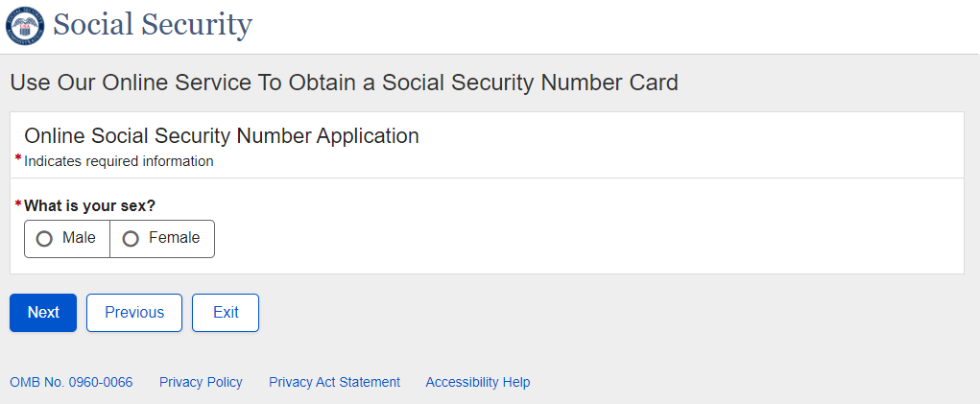
Task: Click the red asterisk beside 'Indicates required information'
Action: 18,159
